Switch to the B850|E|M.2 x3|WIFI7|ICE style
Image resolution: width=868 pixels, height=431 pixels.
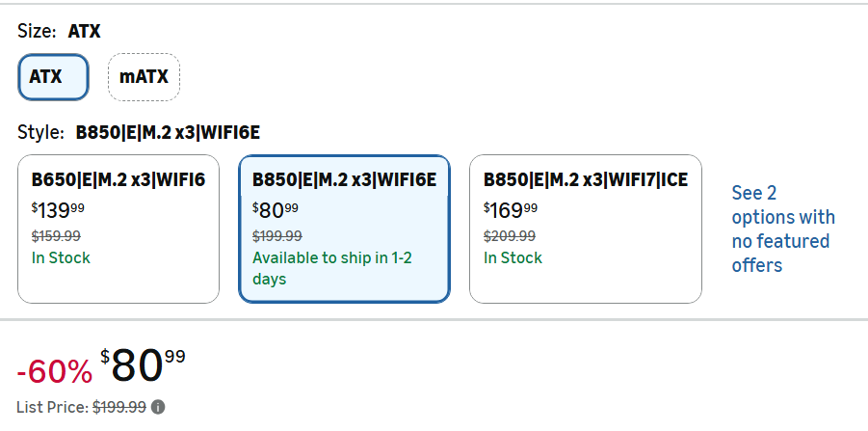585,229
